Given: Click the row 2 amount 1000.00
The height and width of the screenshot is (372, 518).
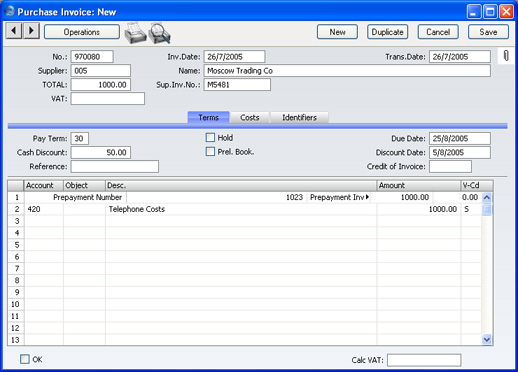Looking at the screenshot, I should click(x=419, y=209).
